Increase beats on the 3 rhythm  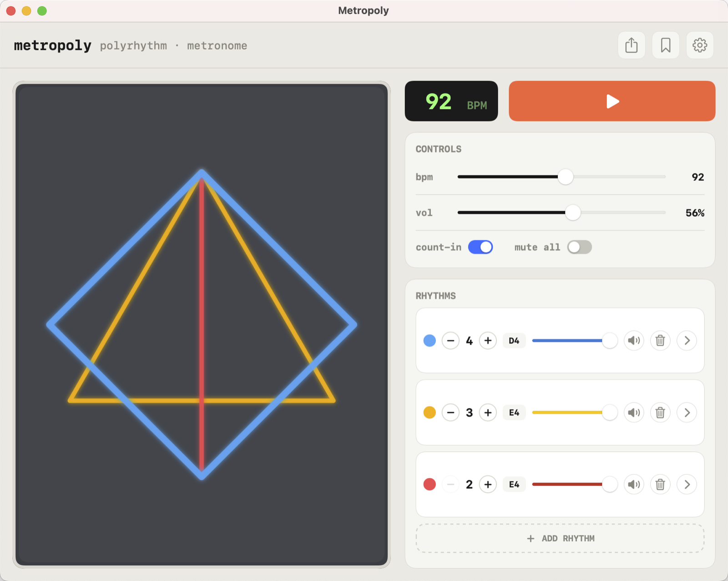pyautogui.click(x=488, y=412)
